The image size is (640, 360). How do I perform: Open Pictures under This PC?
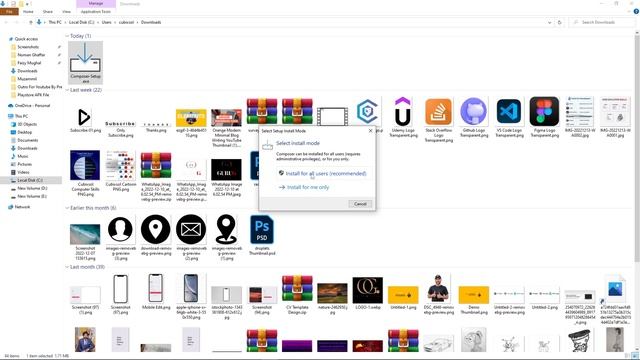point(24,164)
